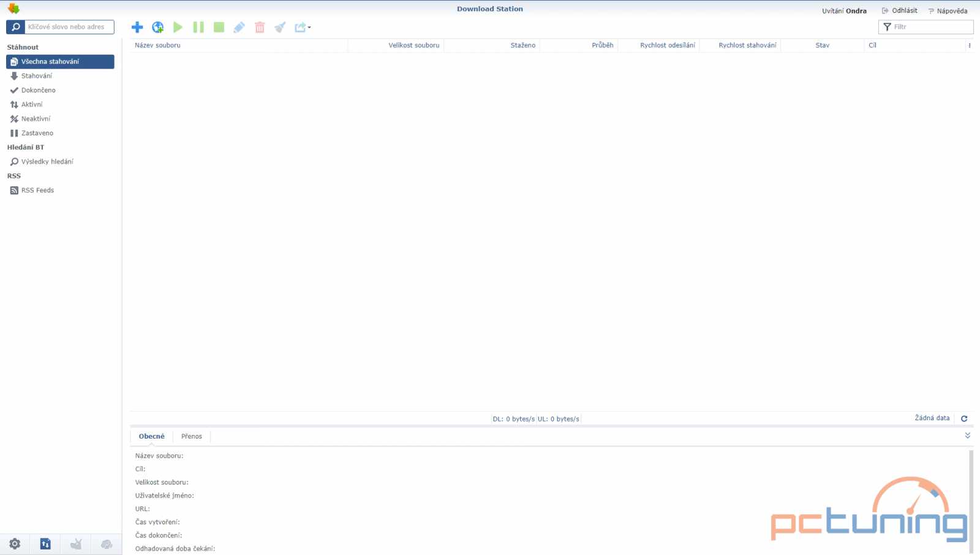Viewport: 980px width, 555px height.
Task: Click the refresh icon near Žádná data
Action: click(964, 418)
